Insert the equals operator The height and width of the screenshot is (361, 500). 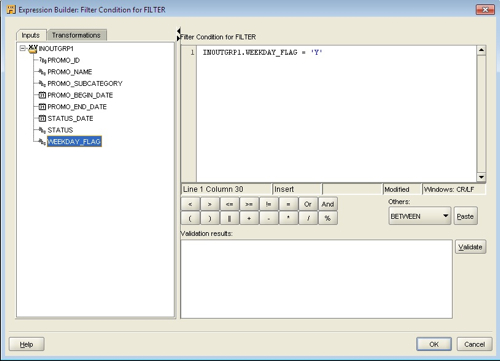(288, 204)
